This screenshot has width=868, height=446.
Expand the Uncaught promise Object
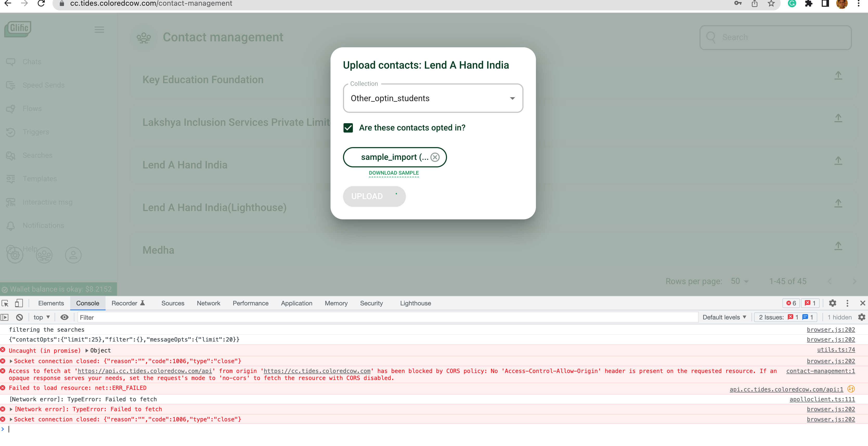click(x=87, y=350)
